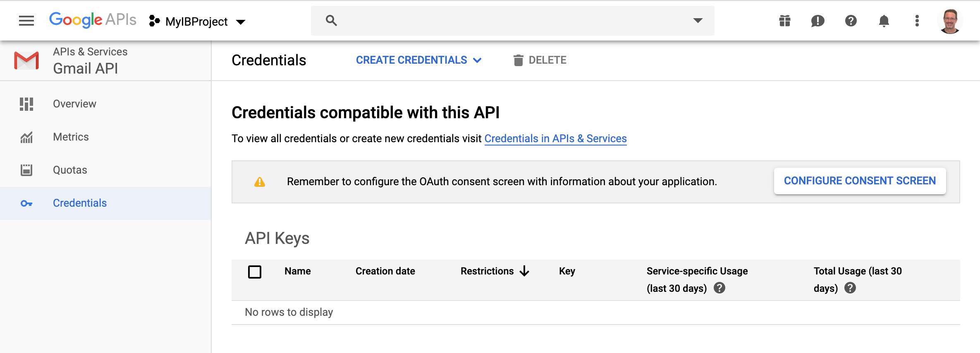Open Total Usage help icon
The width and height of the screenshot is (980, 353).
850,288
